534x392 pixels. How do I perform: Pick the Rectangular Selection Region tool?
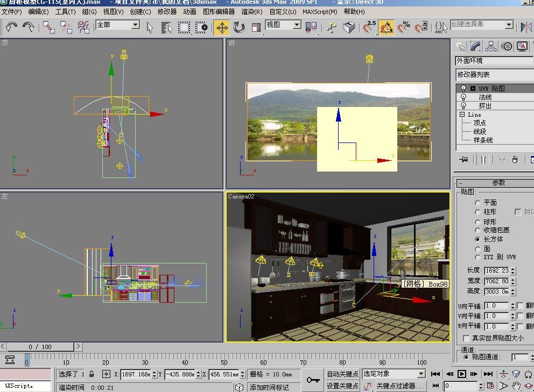point(184,27)
